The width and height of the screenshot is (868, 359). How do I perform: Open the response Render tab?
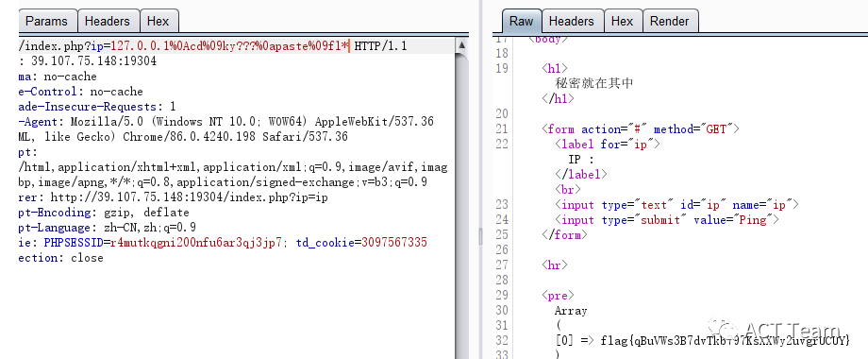point(669,21)
